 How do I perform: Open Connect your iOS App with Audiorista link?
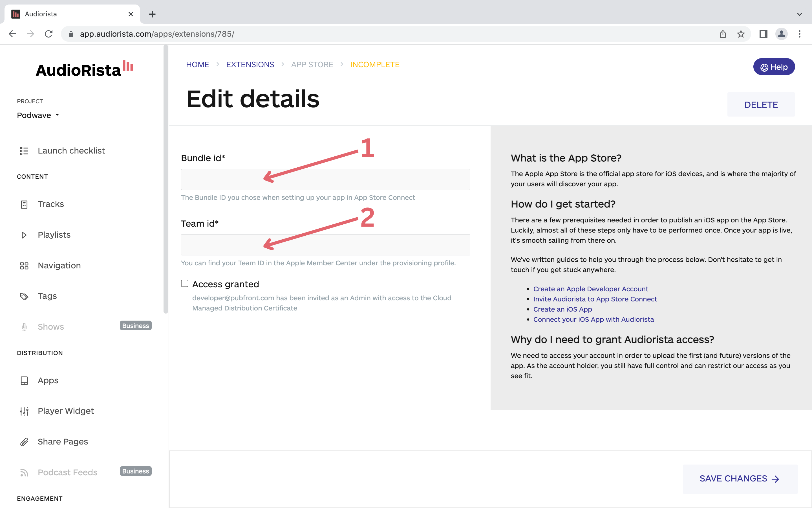[593, 319]
